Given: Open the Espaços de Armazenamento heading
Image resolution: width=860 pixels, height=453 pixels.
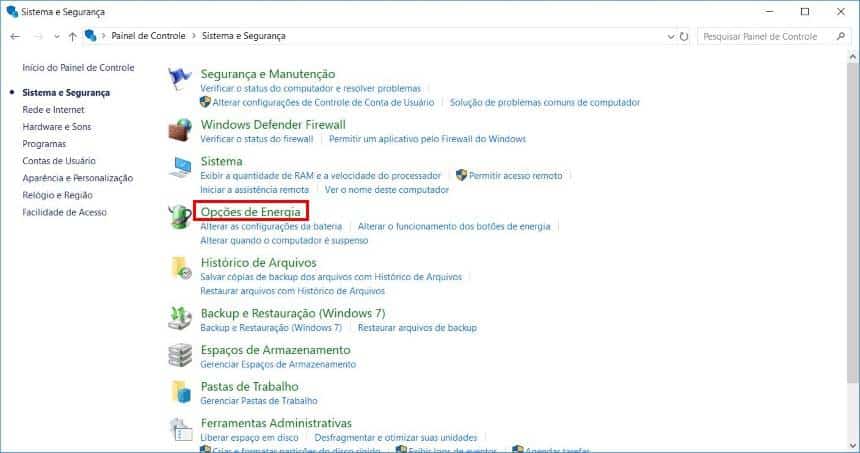Looking at the screenshot, I should [275, 350].
